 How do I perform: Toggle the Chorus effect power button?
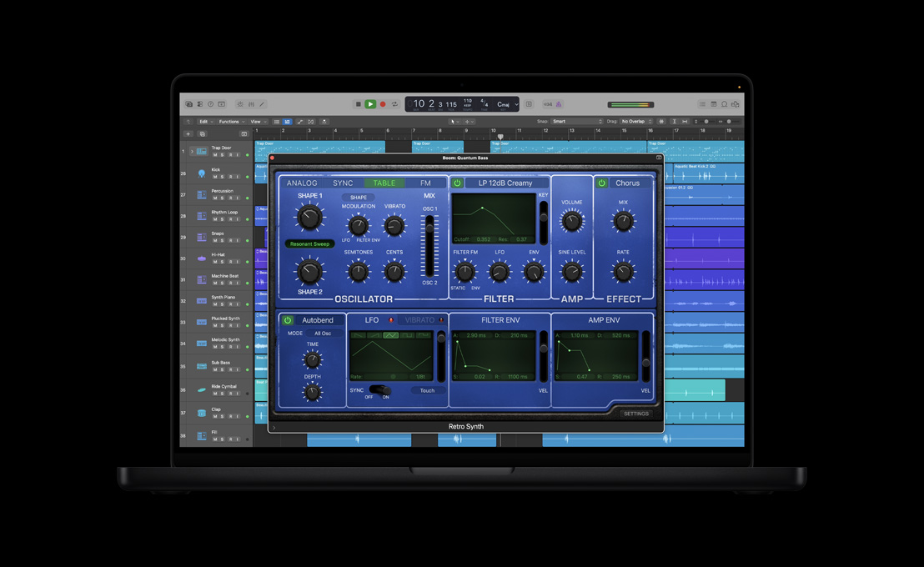pyautogui.click(x=601, y=182)
